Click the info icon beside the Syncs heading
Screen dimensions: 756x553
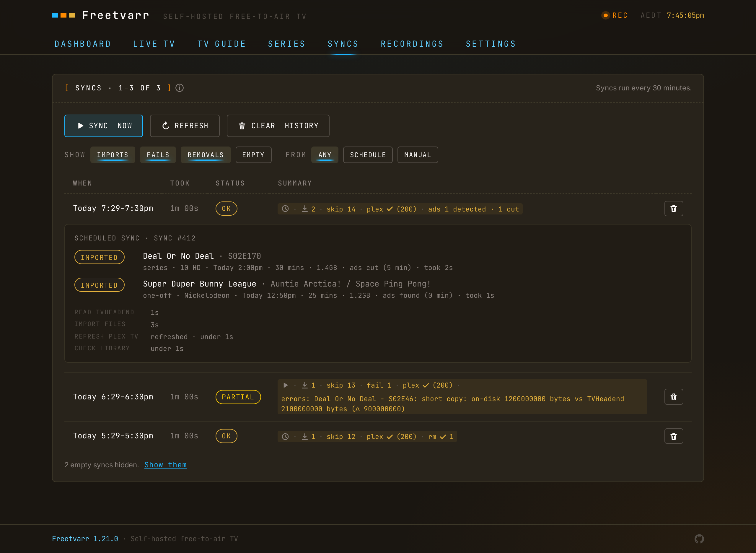[x=180, y=88]
